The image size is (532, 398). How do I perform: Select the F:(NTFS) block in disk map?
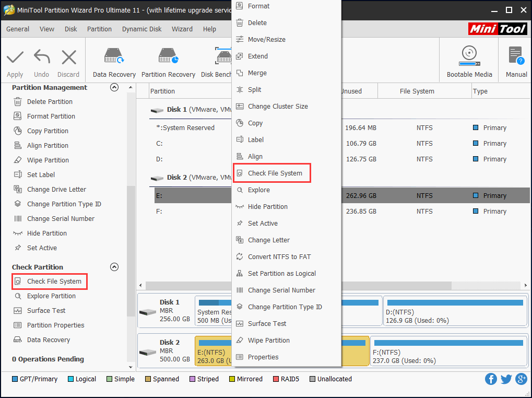pos(448,351)
